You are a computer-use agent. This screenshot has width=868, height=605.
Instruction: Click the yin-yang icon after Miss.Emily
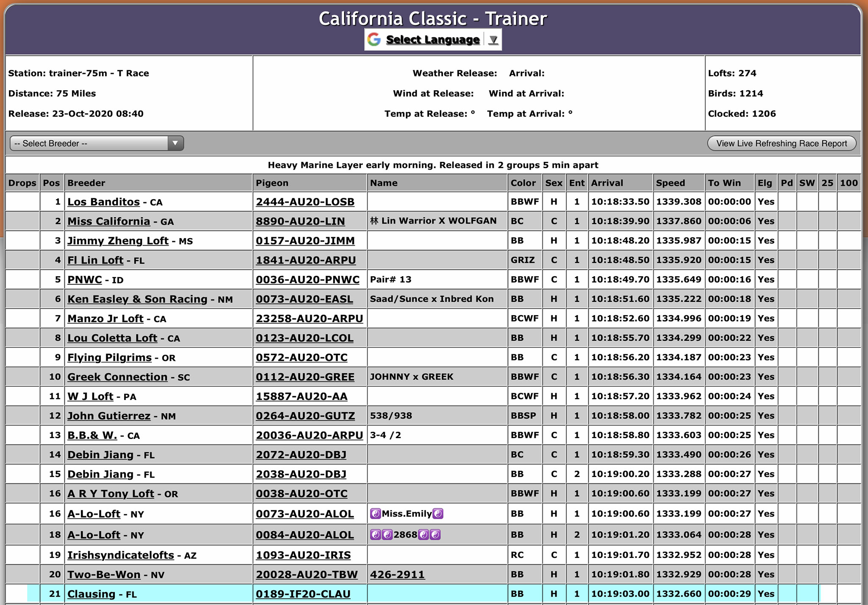[438, 514]
